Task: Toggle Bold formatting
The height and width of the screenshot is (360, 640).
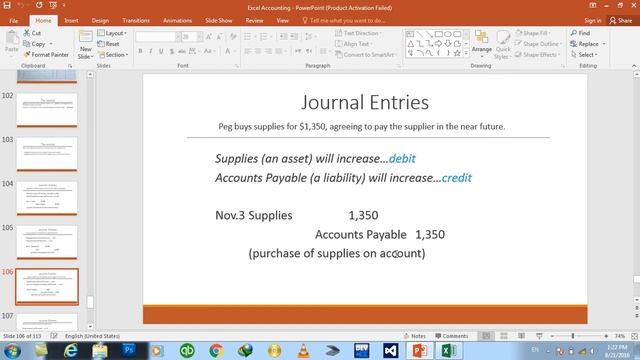Action: point(140,51)
